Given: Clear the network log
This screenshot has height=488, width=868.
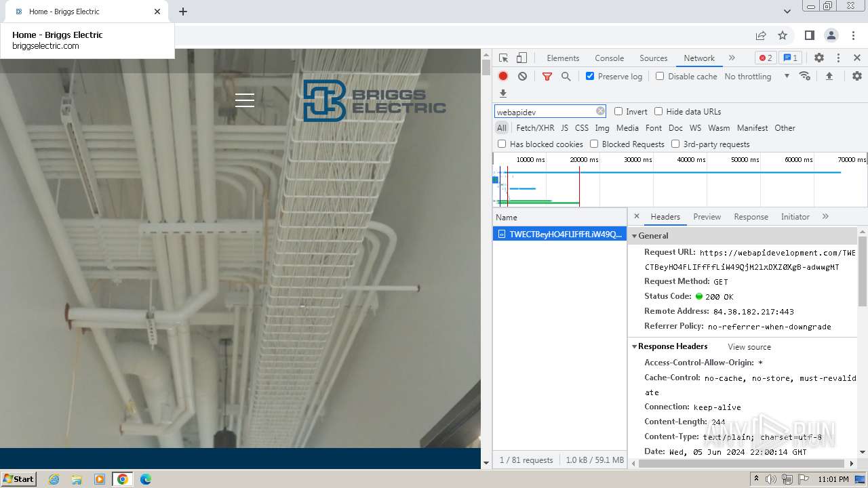Looking at the screenshot, I should coord(522,77).
